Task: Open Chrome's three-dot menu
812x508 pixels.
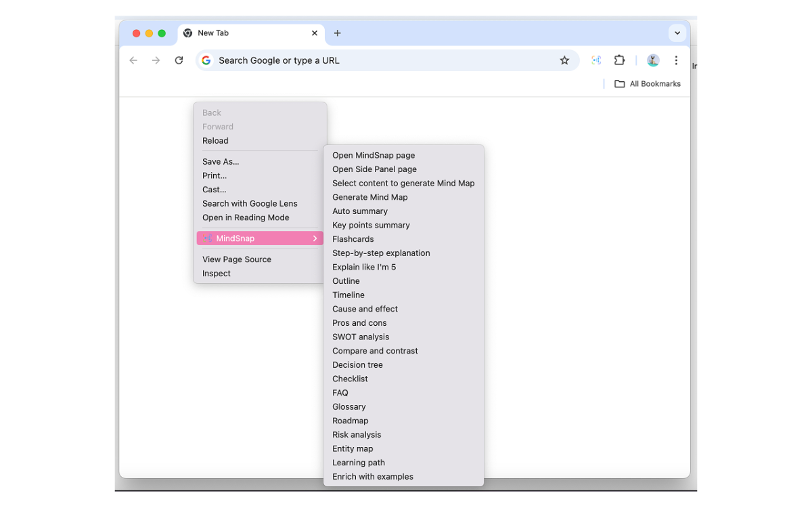Action: tap(676, 60)
